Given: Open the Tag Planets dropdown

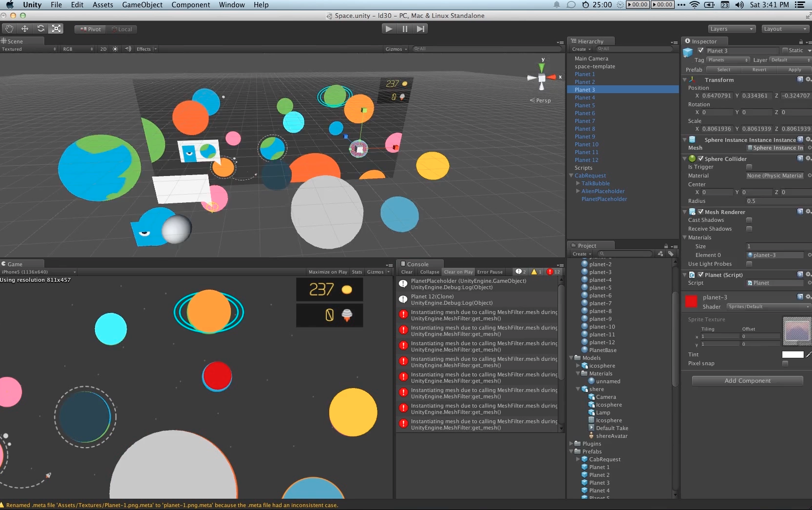Looking at the screenshot, I should pyautogui.click(x=728, y=60).
